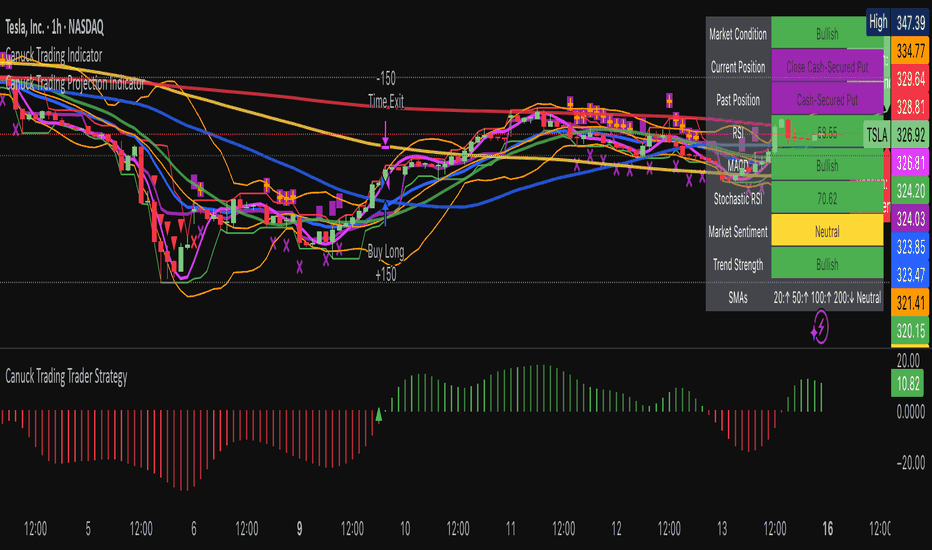Click the 'High' price label
Viewport: 932px width, 550px height.
point(878,22)
